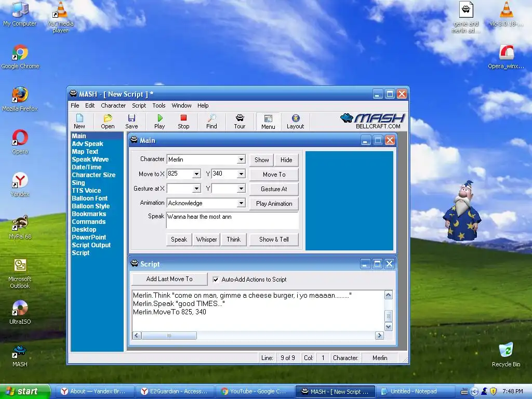Click the MASH Bellcraft.com logo

(x=373, y=121)
